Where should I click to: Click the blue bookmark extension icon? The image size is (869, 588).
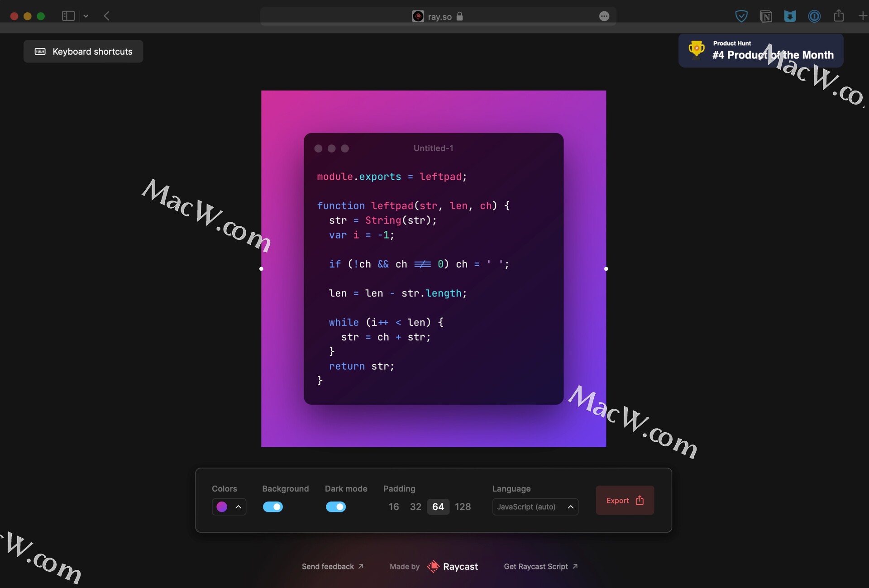point(790,16)
